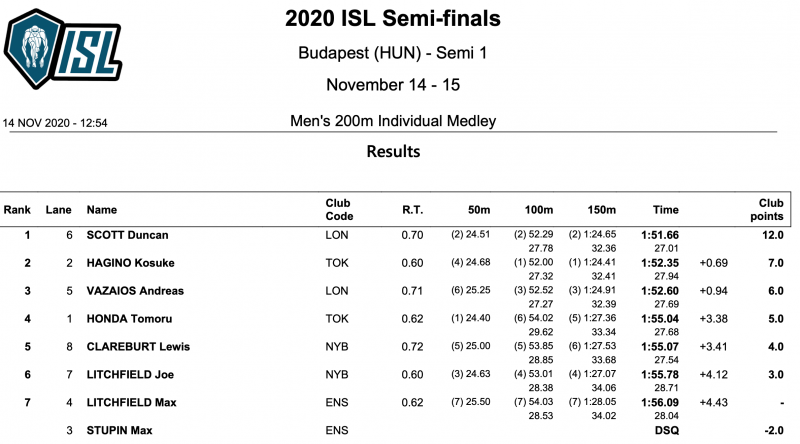
Task: Click LITCHFIELD Joe's name
Action: (x=130, y=375)
